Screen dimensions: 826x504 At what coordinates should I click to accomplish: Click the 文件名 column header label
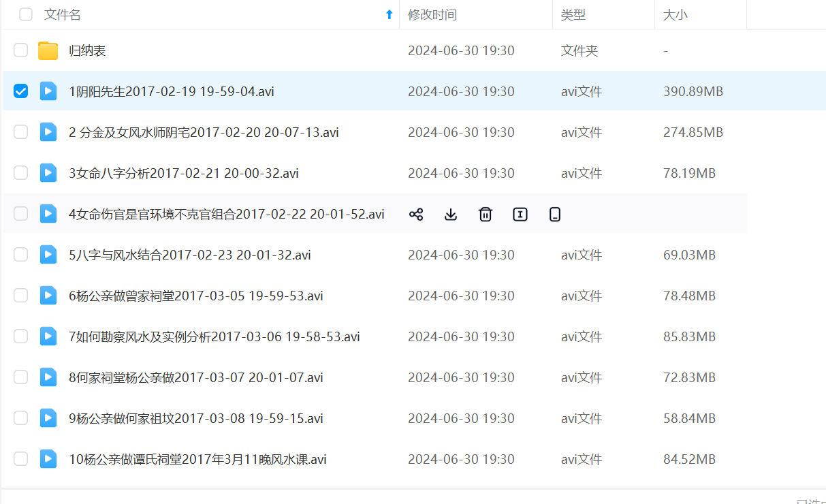click(63, 14)
